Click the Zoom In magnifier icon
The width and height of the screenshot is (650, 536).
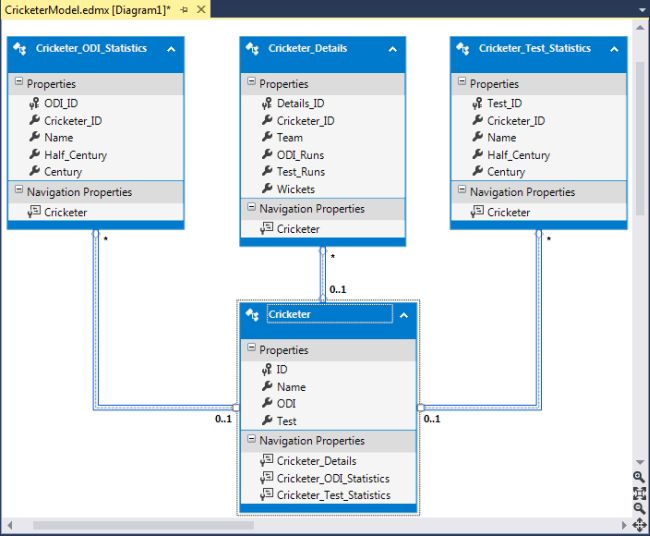(640, 476)
